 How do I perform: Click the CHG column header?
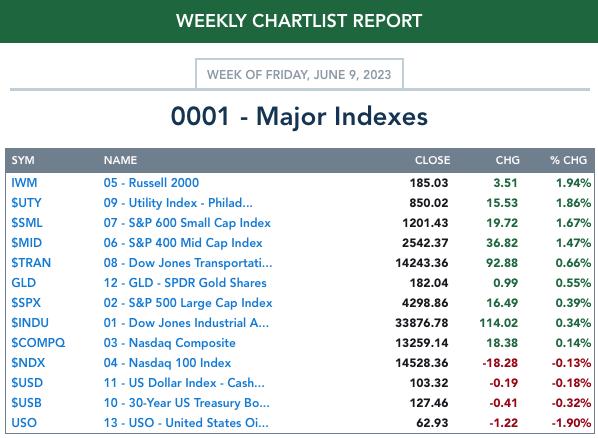(x=507, y=160)
